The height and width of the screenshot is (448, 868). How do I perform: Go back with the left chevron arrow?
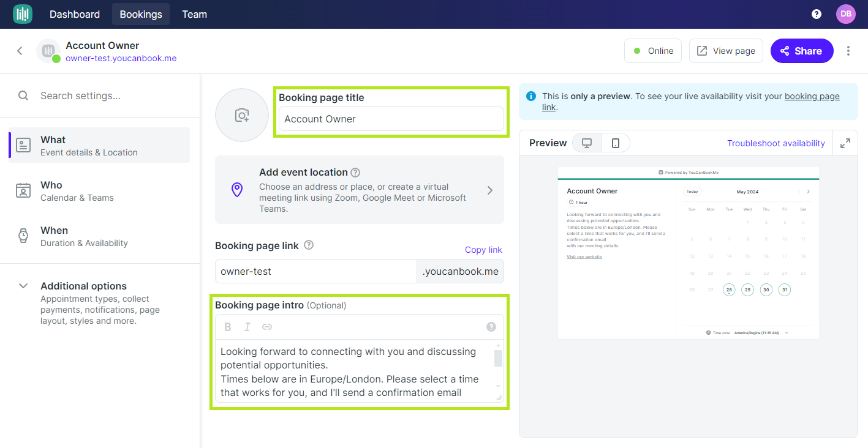tap(20, 51)
